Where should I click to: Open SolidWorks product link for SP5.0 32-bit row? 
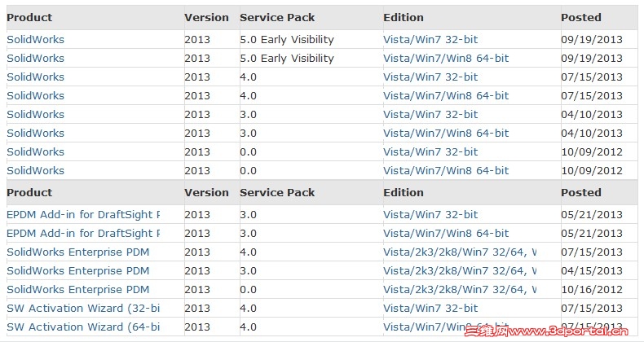[35, 40]
